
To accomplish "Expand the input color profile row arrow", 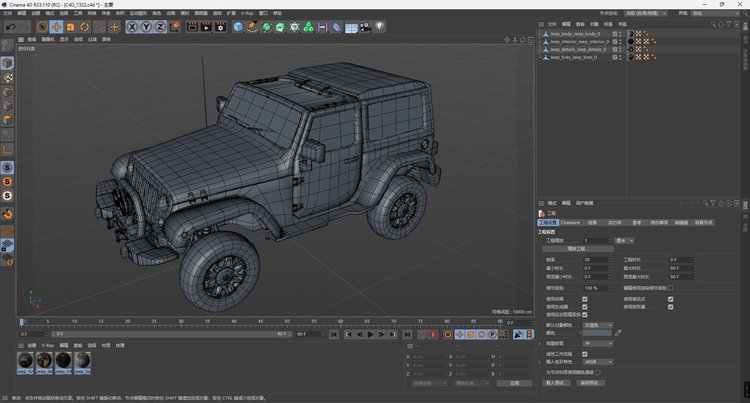I will coord(540,362).
